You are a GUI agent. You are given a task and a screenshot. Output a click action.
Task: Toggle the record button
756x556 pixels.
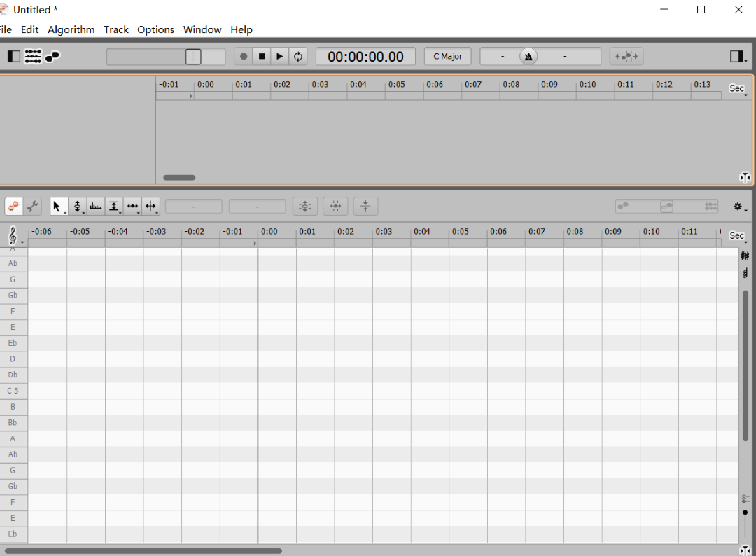tap(242, 56)
